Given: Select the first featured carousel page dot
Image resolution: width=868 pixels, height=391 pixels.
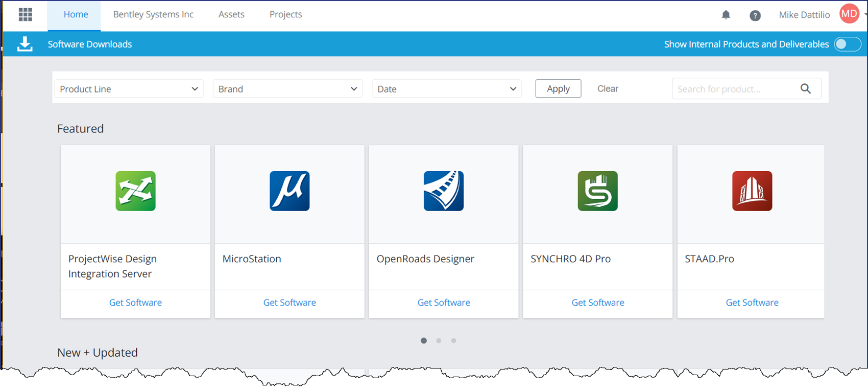Looking at the screenshot, I should click(424, 340).
